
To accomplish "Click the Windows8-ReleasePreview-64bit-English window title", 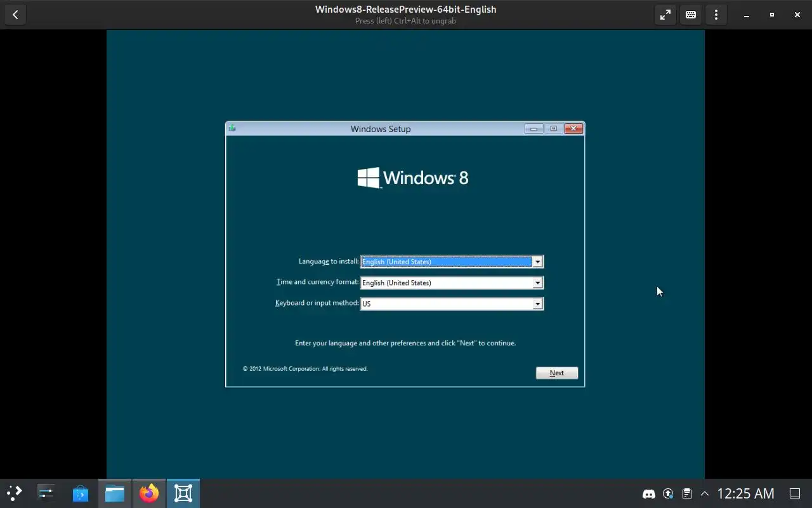I will [406, 10].
